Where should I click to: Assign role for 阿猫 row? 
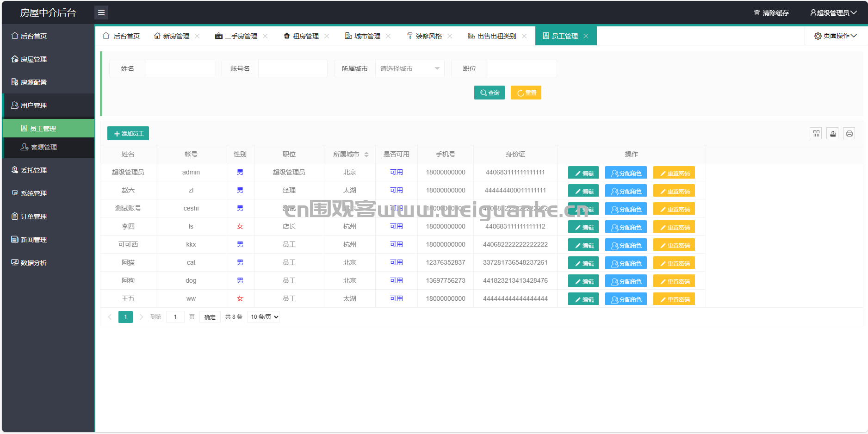pos(626,263)
